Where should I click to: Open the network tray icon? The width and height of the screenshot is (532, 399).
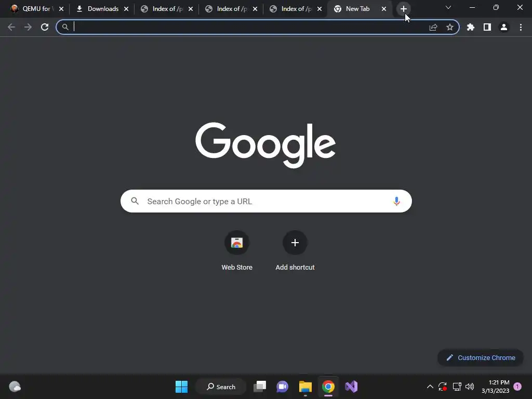coord(457,387)
